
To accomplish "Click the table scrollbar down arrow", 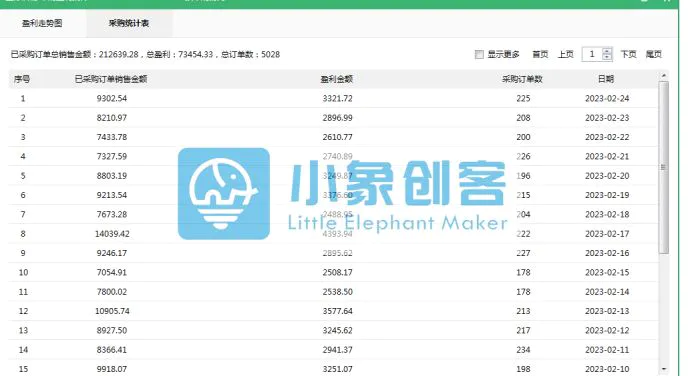I will point(664,369).
